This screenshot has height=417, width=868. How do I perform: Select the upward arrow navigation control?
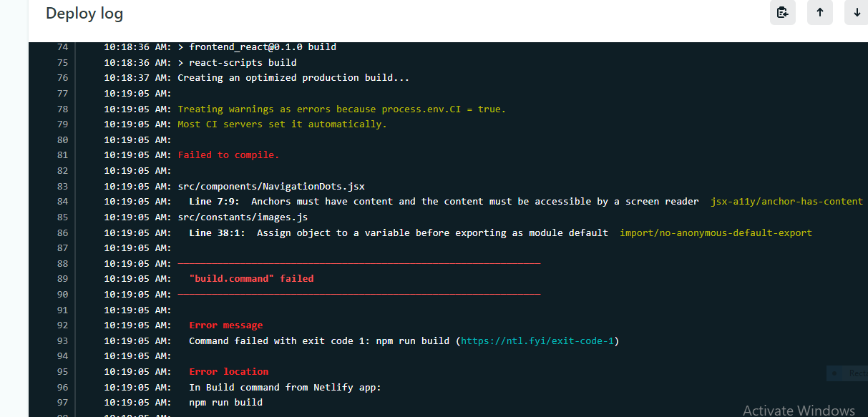click(820, 12)
